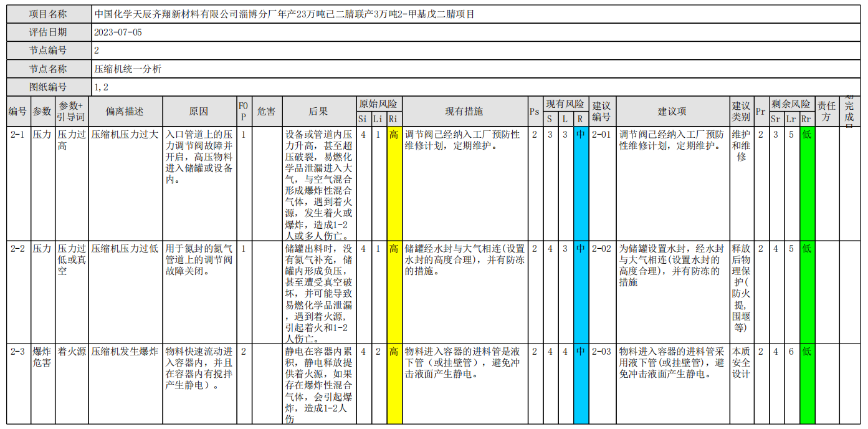868x429 pixels.
Task: Click the 压力过低或真空 guide word cell
Action: 72,291
